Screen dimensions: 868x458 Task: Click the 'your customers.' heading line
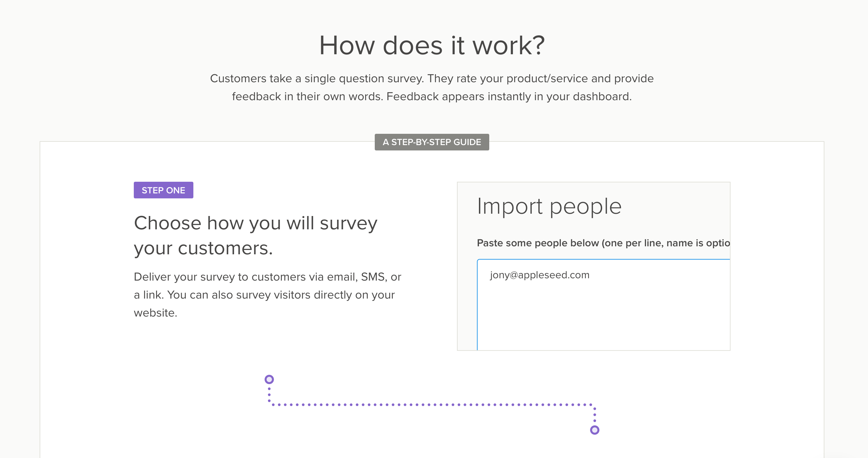(203, 248)
